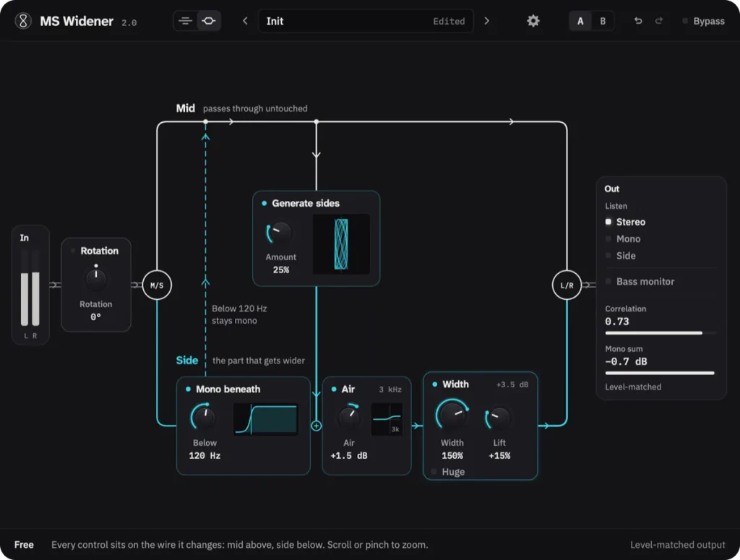Image resolution: width=740 pixels, height=560 pixels.
Task: Click the Mono beneath filter curve display
Action: [266, 419]
